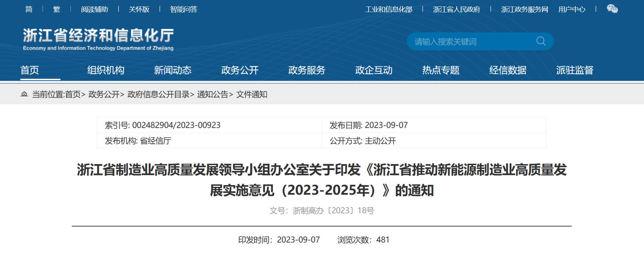Click the department logo title

click(98, 39)
